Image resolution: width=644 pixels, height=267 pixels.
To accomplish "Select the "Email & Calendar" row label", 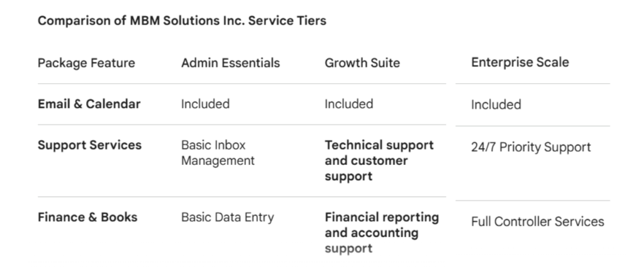I will pyautogui.click(x=89, y=104).
